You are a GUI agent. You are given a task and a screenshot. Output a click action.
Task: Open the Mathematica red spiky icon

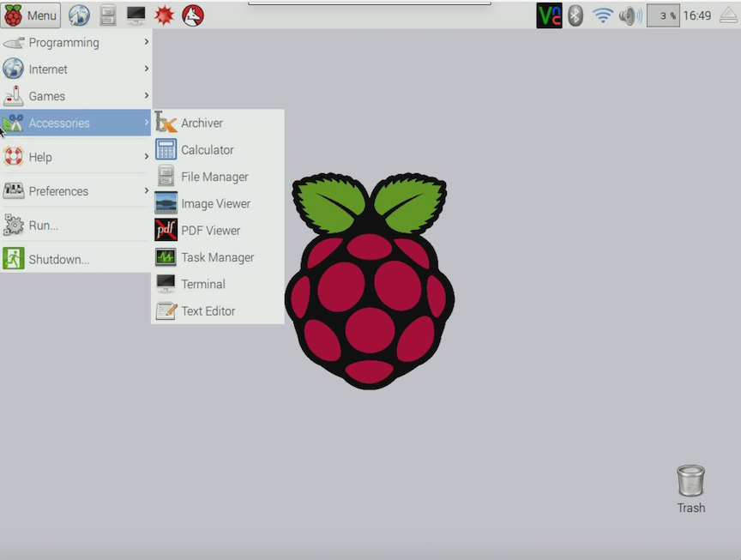click(164, 15)
